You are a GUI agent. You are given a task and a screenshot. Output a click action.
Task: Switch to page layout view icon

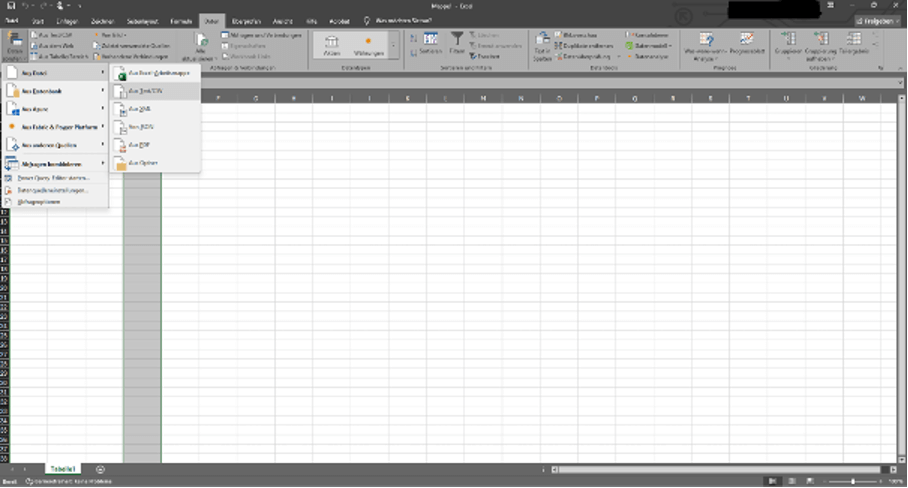tap(792, 481)
